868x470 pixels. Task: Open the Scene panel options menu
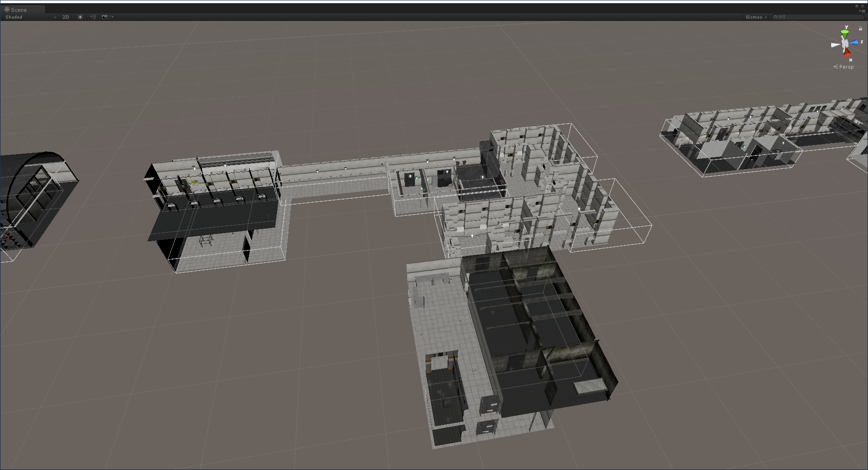(x=862, y=11)
